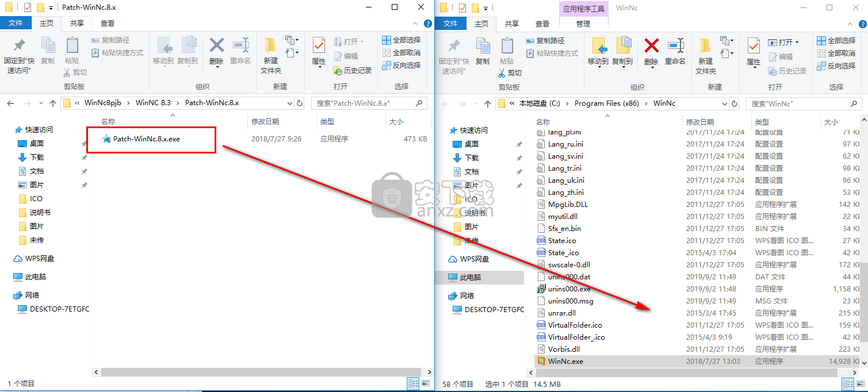
Task: Open Network in Patch-WinNc.8.x window sidebar
Action: pos(26,295)
